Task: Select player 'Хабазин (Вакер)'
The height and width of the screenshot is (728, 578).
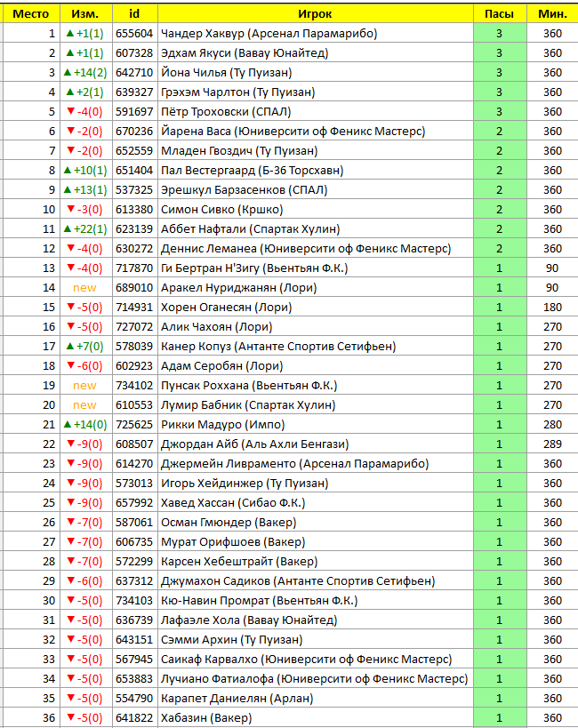Action: coord(206,718)
